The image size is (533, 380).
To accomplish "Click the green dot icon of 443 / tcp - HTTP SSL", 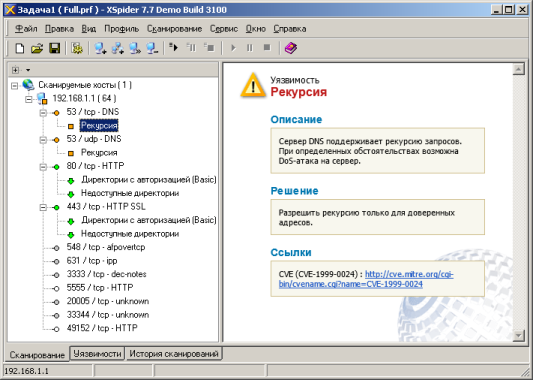I will click(56, 207).
